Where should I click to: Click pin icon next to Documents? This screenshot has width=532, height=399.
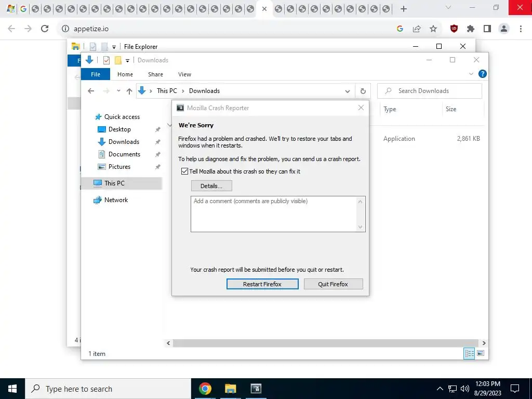(x=157, y=154)
